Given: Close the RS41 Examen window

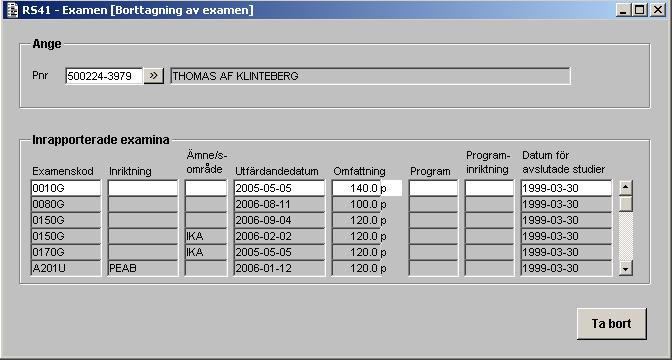Looking at the screenshot, I should [x=657, y=10].
